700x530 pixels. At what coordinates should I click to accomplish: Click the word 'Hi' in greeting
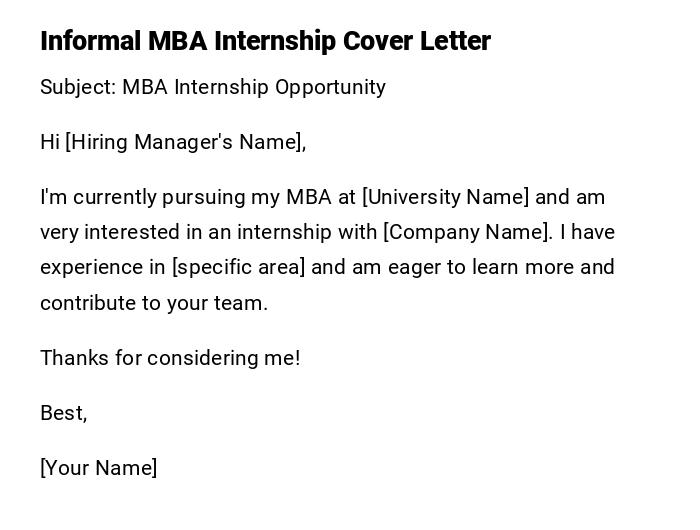pyautogui.click(x=50, y=142)
